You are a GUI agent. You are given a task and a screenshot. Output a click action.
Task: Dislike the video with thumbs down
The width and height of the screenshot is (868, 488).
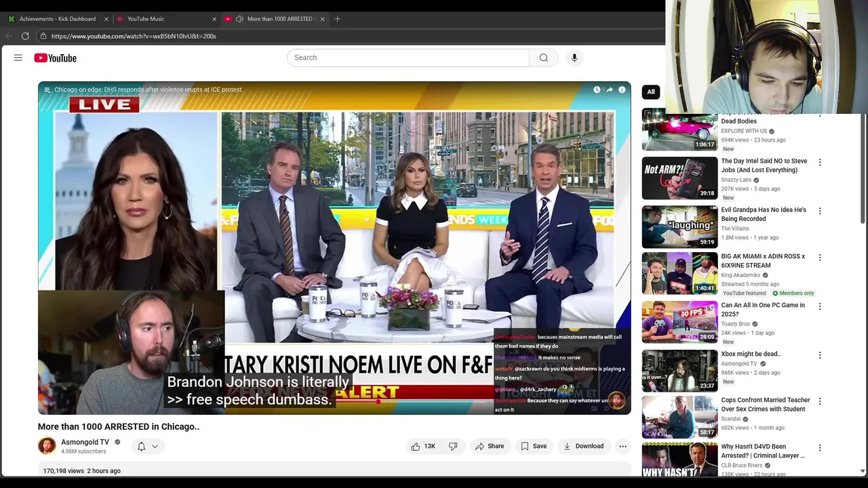pos(453,446)
